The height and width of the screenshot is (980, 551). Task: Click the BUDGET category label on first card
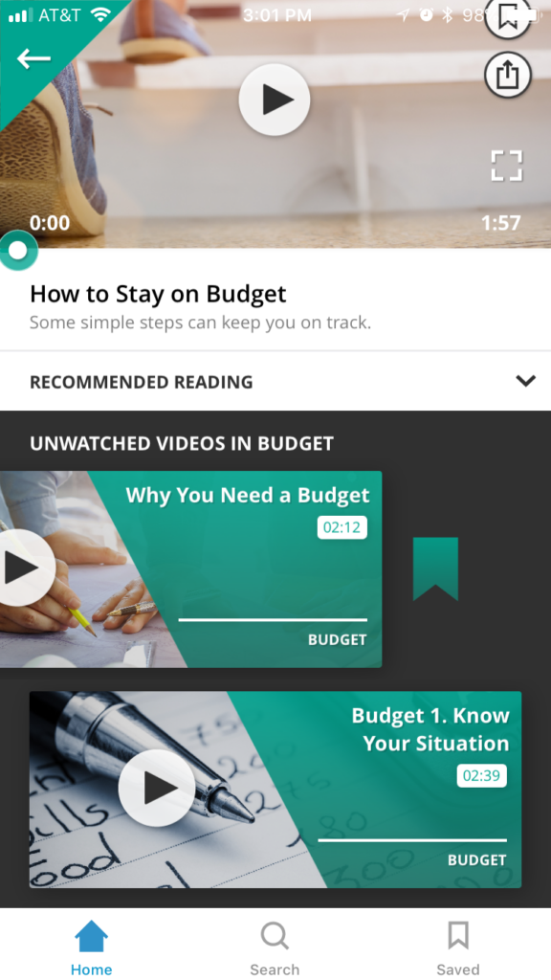338,640
